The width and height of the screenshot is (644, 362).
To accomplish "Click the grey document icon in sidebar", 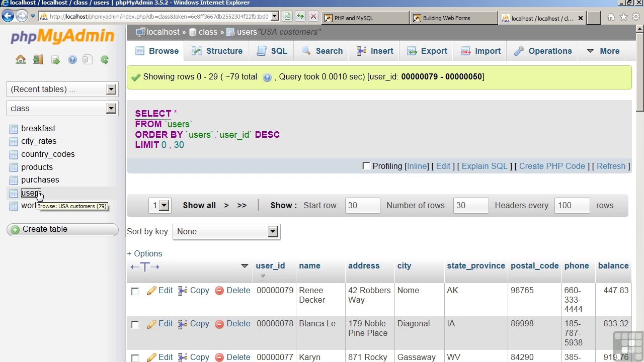I will [88, 60].
